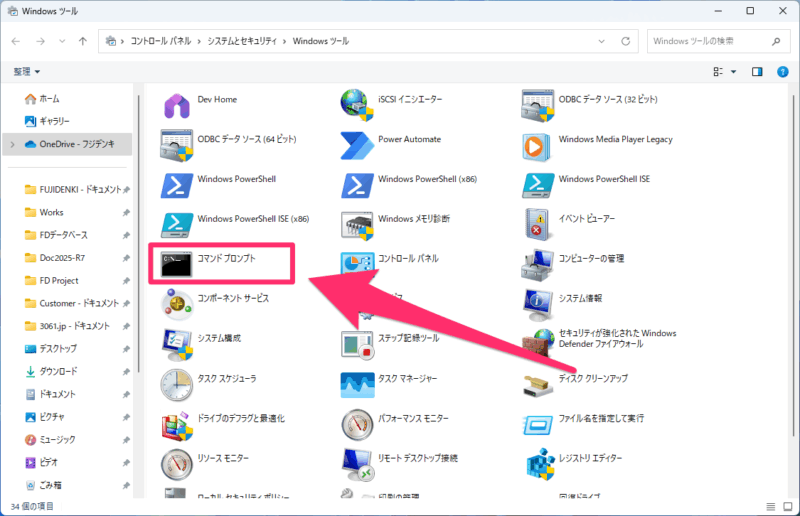The width and height of the screenshot is (800, 516).
Task: Open ステップ記録ツール icon
Action: point(357,345)
